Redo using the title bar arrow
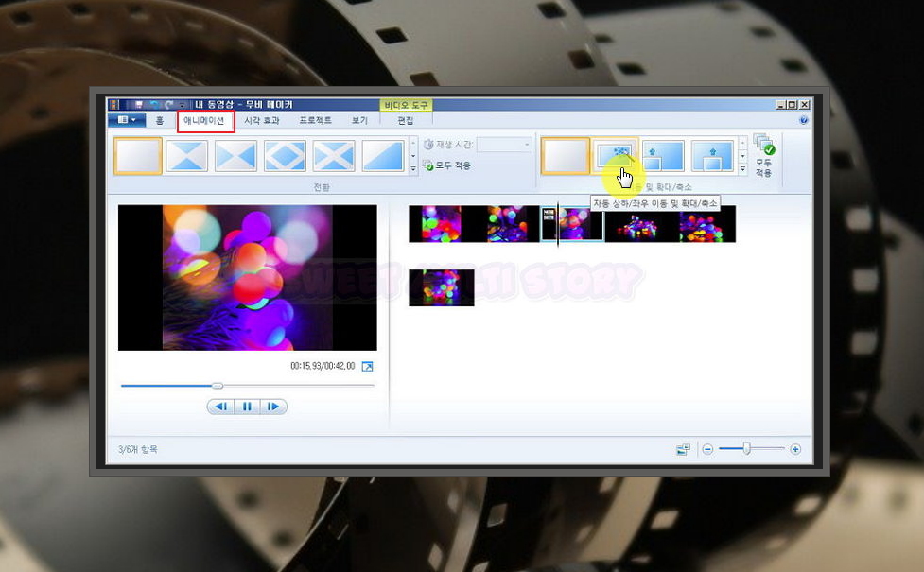Screen dimensions: 924x572 coord(169,105)
